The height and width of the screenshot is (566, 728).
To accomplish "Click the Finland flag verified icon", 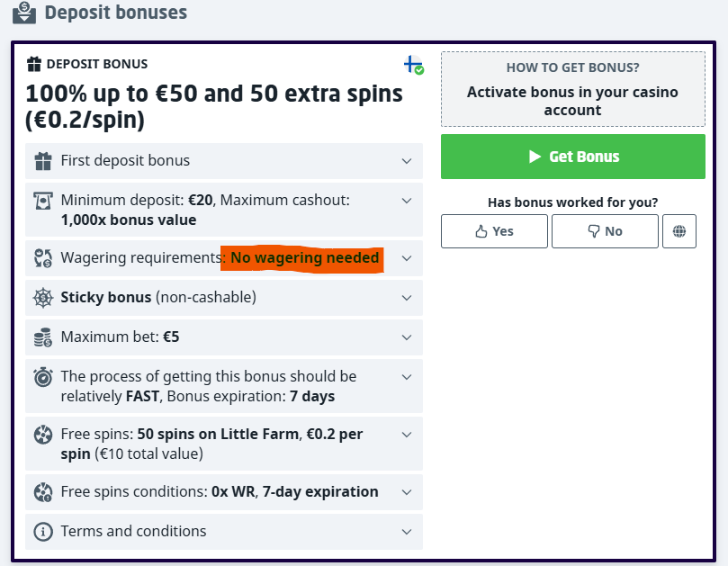I will (x=413, y=65).
